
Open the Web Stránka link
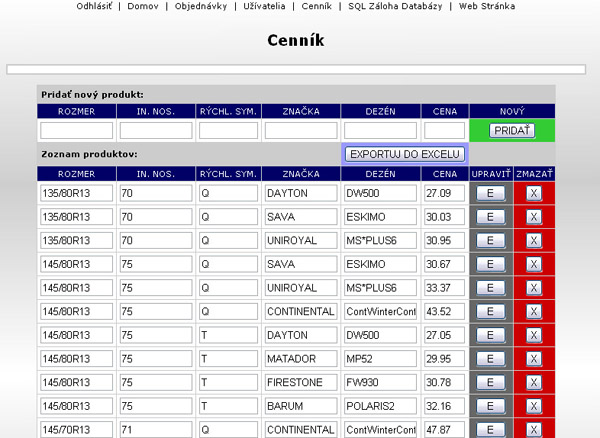click(487, 6)
